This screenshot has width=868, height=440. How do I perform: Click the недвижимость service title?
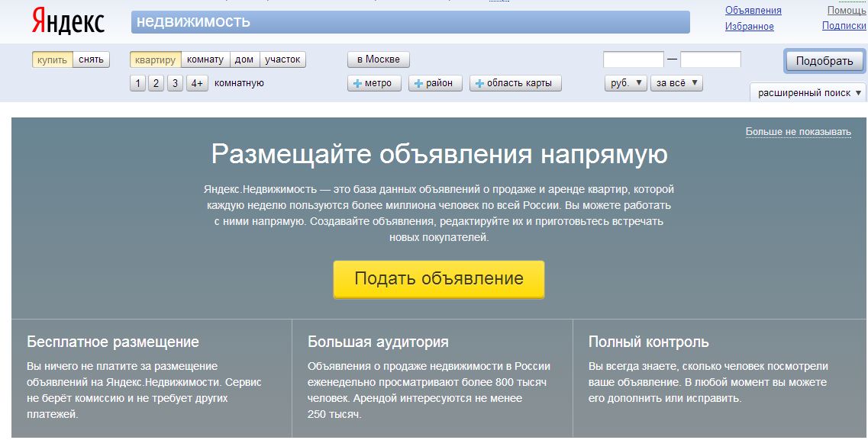coord(193,21)
